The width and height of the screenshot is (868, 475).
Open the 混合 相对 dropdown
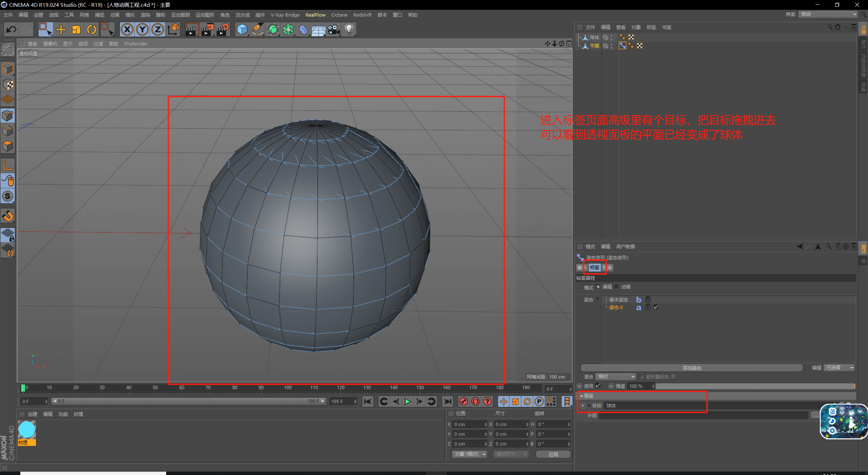click(x=615, y=377)
